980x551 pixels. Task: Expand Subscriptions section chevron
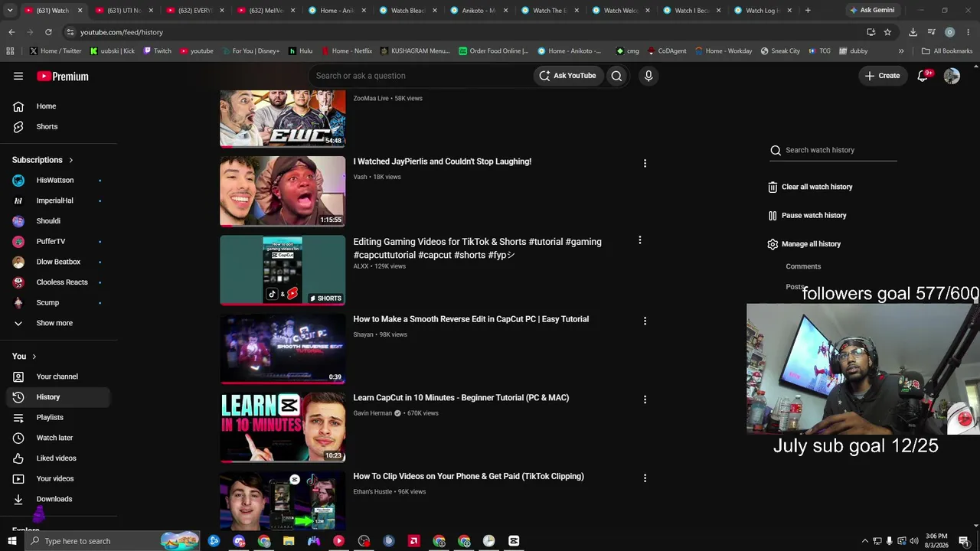tap(70, 160)
